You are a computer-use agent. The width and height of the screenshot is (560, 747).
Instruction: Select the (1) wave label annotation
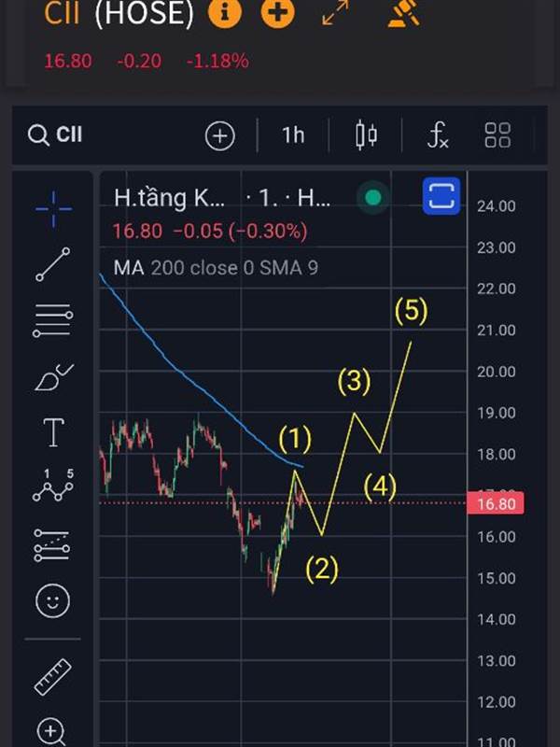pyautogui.click(x=295, y=438)
